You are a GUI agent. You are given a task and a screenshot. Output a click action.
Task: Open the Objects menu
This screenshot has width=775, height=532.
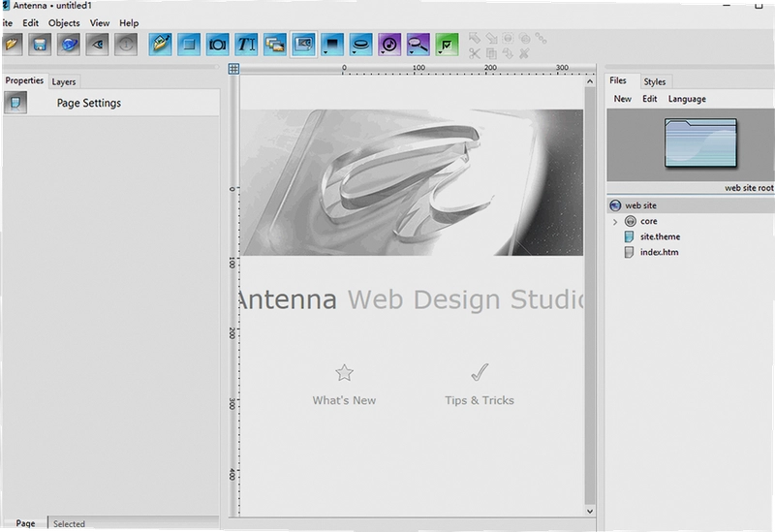click(x=64, y=22)
